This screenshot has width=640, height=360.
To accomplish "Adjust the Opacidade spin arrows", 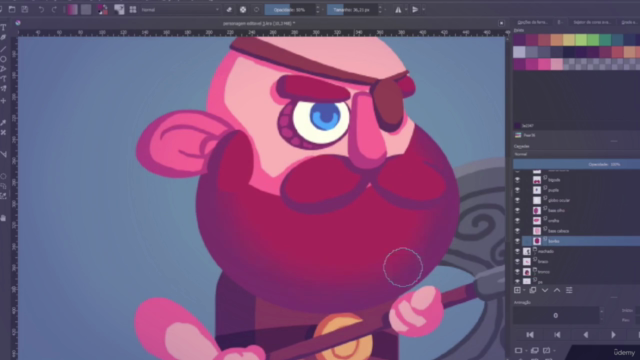I will (318, 9).
